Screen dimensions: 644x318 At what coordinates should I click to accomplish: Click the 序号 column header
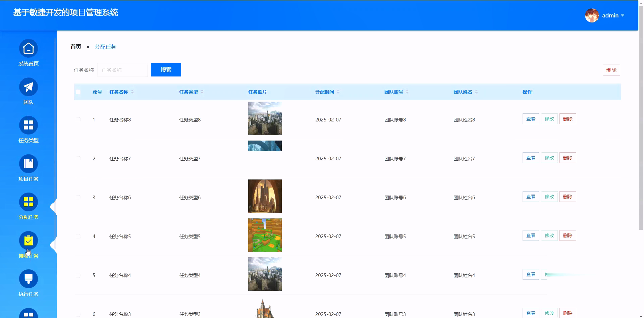coord(97,92)
